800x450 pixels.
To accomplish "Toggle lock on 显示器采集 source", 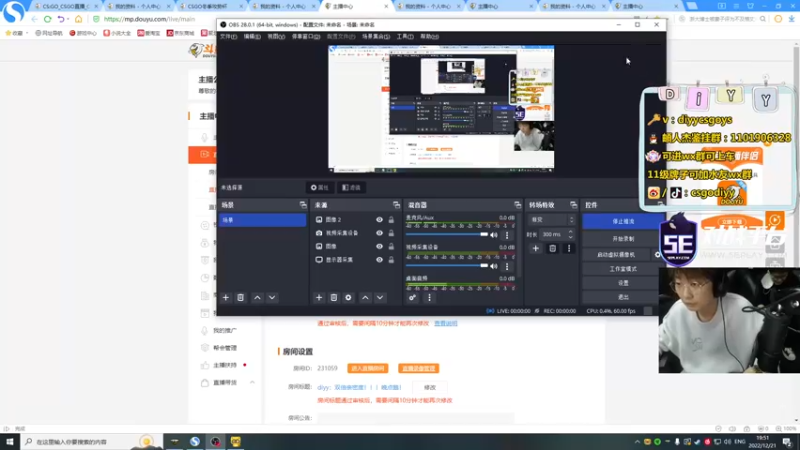I will pos(391,260).
